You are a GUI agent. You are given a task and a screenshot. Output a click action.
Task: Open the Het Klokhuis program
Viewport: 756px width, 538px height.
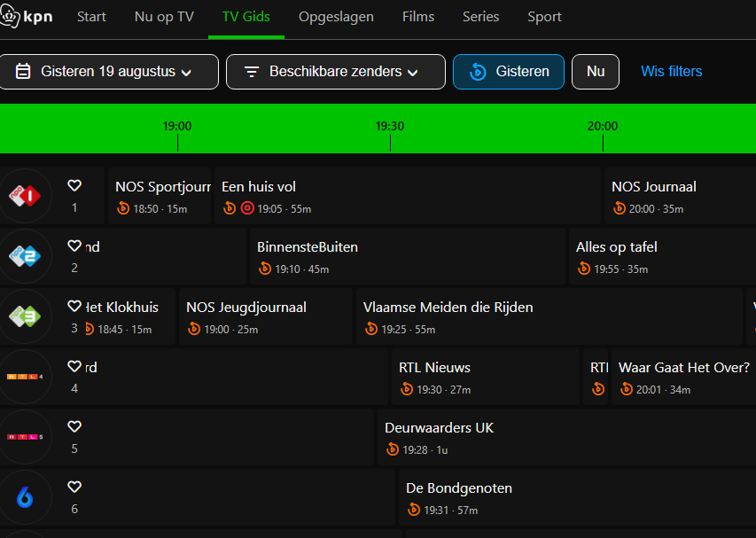[x=130, y=316]
